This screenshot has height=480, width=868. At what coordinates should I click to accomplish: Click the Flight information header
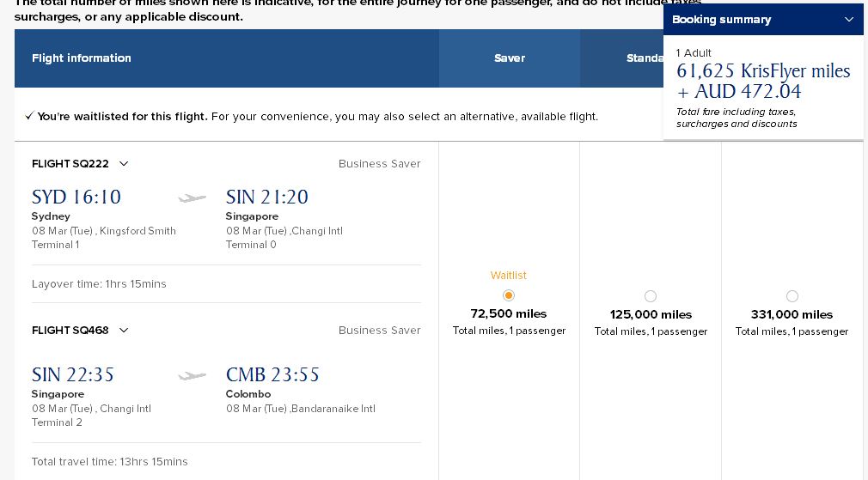(x=82, y=58)
